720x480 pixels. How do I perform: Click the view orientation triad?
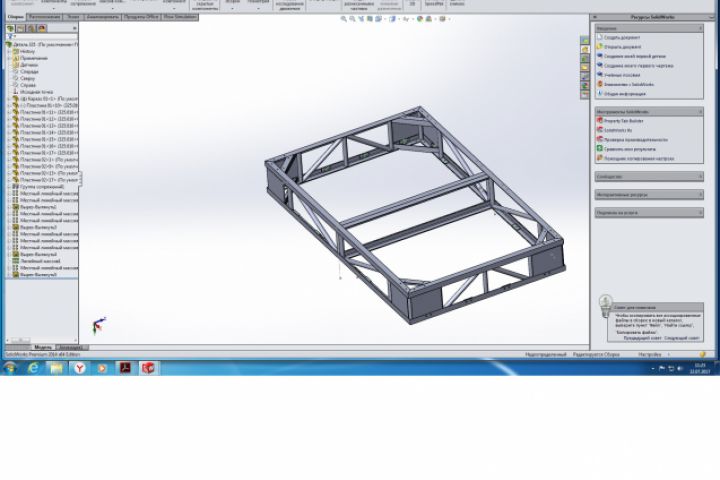click(x=99, y=325)
